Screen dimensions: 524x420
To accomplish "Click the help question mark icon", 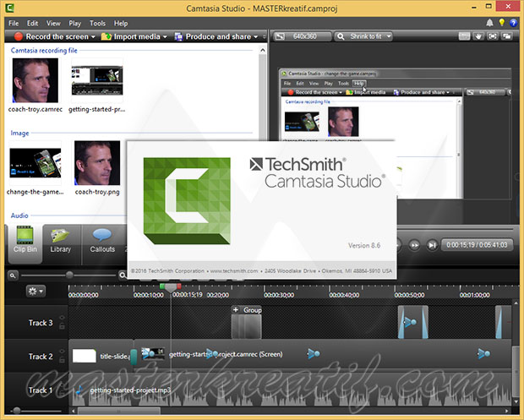I will [x=513, y=24].
